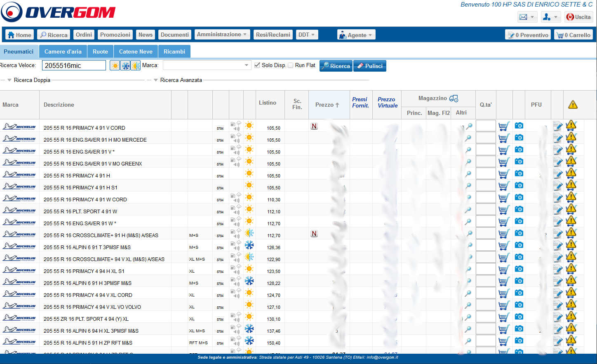The width and height of the screenshot is (597, 364).
Task: Click the summer tire sun filter icon
Action: pos(115,65)
